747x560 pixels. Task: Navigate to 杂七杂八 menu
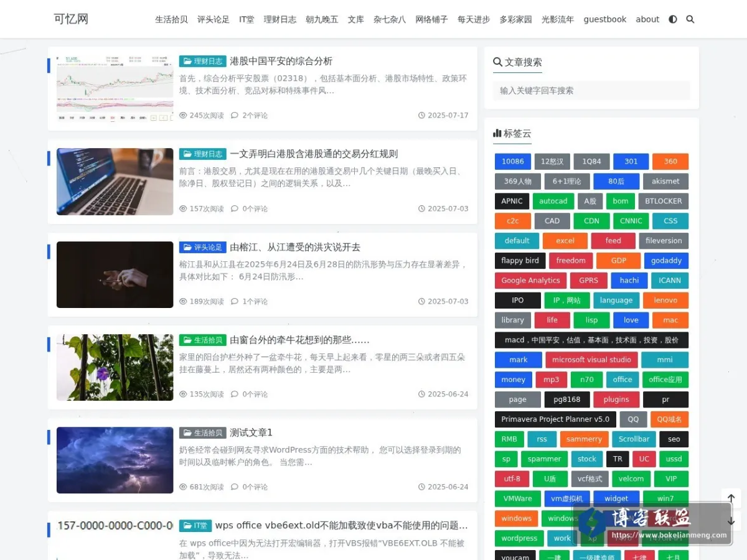click(390, 19)
